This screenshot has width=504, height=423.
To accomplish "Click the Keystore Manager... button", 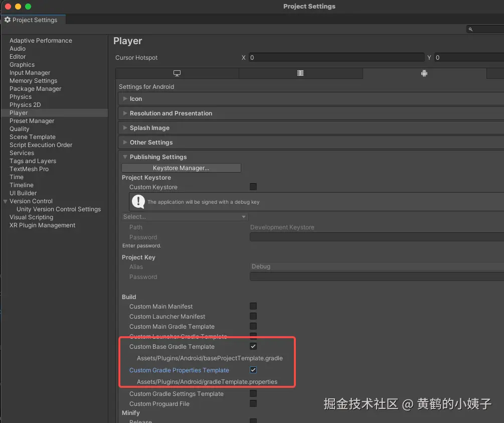I will click(181, 168).
